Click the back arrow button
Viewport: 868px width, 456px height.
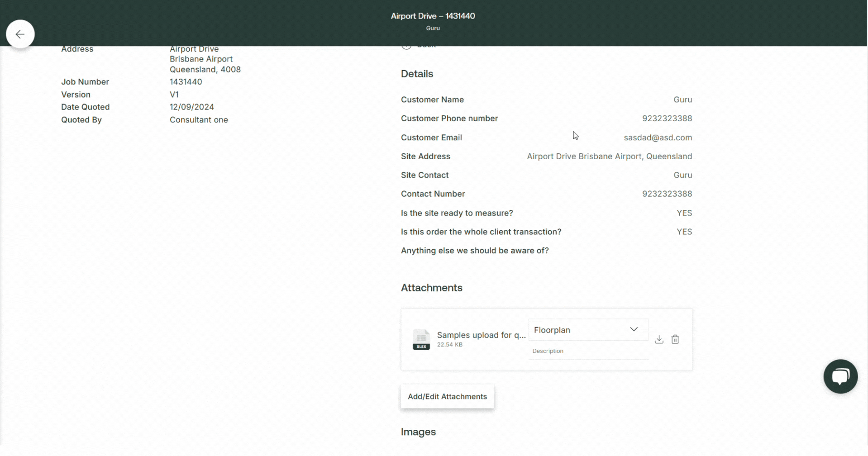coord(20,34)
